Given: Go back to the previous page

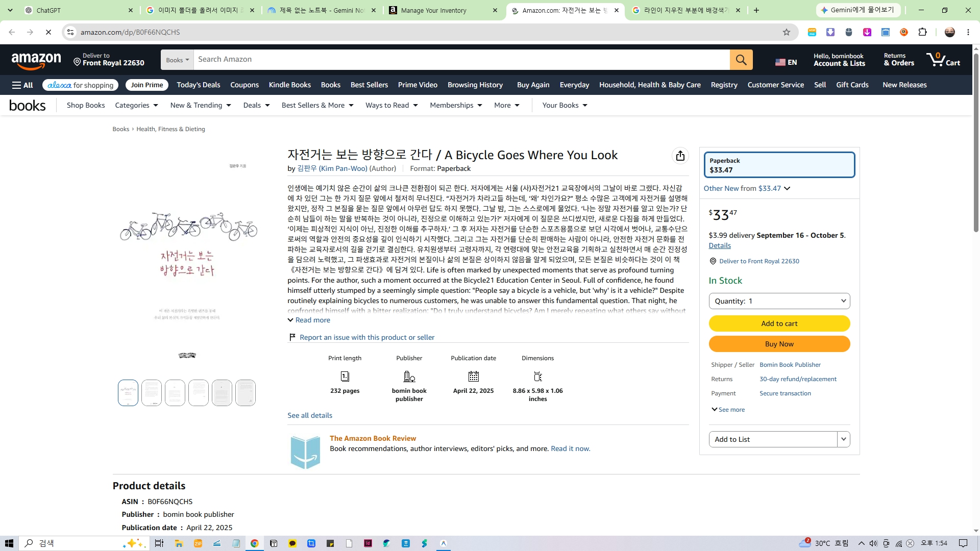Looking at the screenshot, I should pyautogui.click(x=12, y=32).
